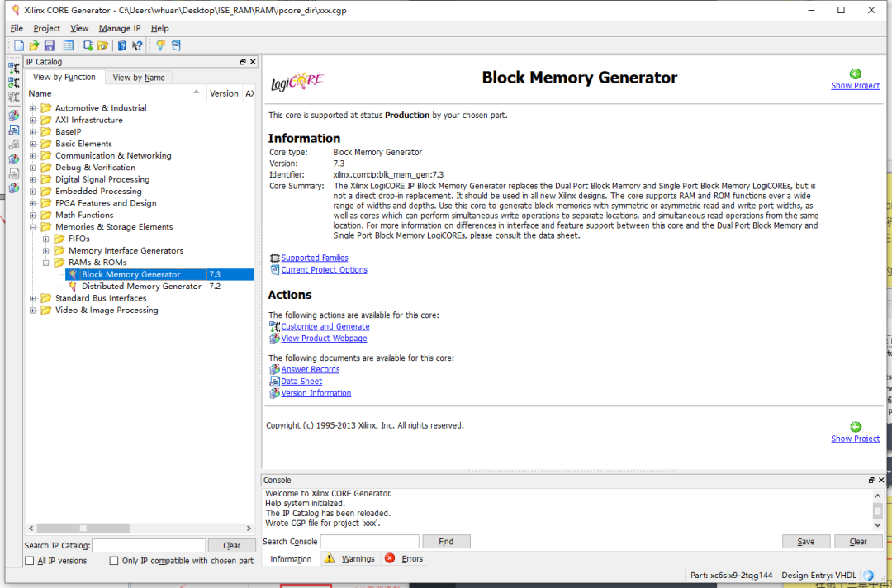892x588 pixels.
Task: Close the IP Catalog panel
Action: pyautogui.click(x=253, y=62)
